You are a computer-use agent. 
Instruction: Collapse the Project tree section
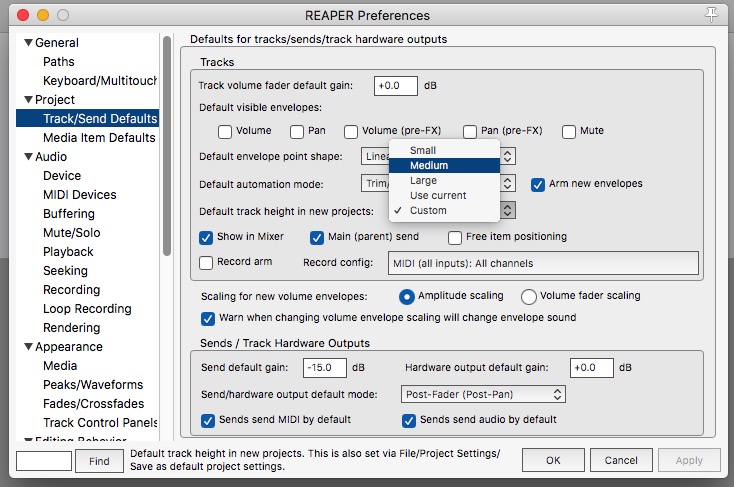click(x=27, y=100)
